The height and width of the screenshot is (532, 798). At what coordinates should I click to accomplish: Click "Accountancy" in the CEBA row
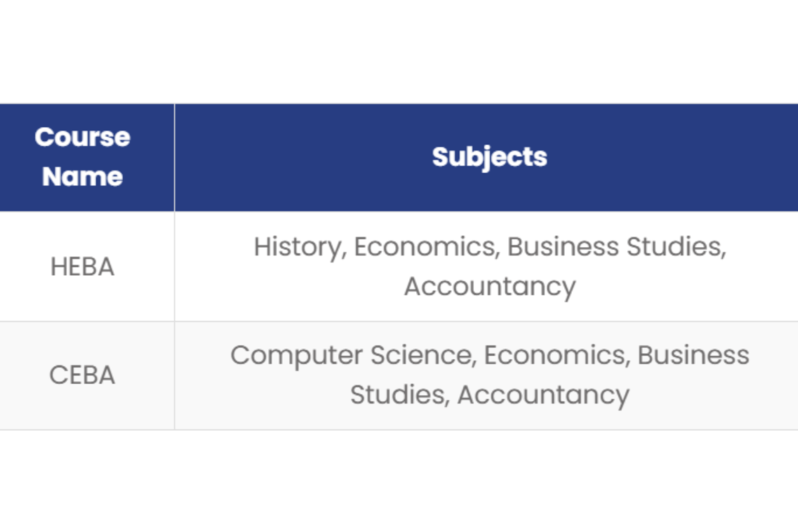coord(543,394)
